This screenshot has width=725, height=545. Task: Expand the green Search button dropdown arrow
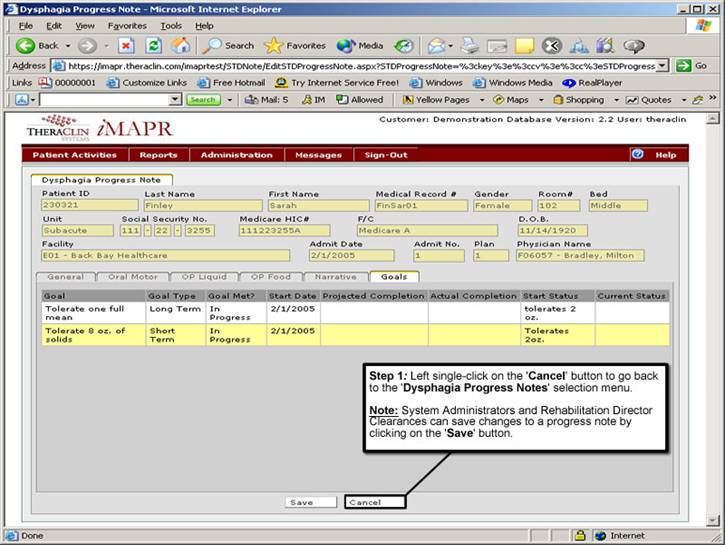[229, 100]
